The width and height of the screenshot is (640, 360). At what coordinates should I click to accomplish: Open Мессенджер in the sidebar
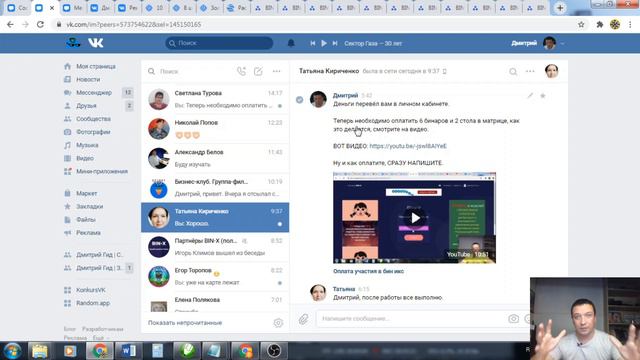[94, 92]
